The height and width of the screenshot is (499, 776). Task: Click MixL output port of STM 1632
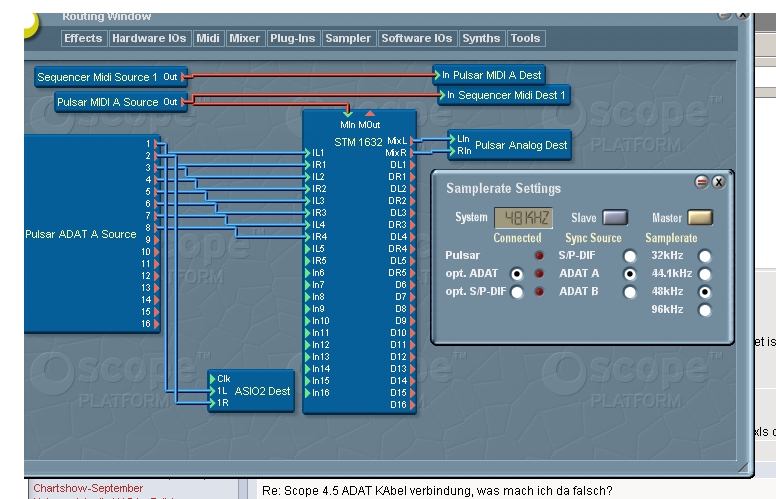click(412, 141)
